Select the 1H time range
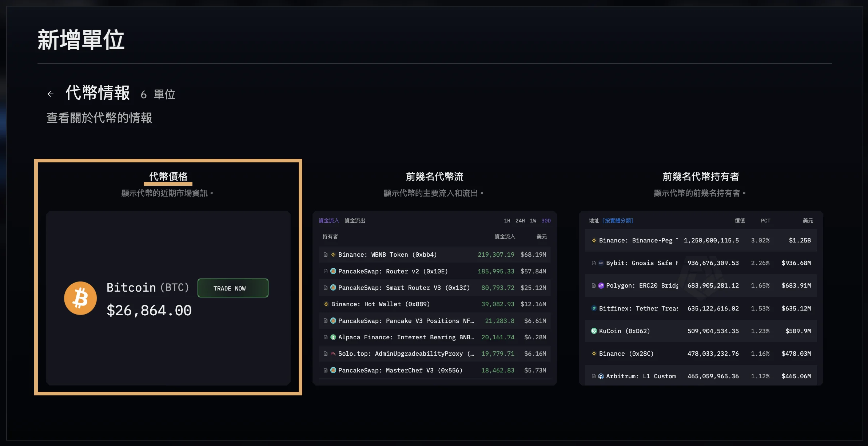 [507, 221]
